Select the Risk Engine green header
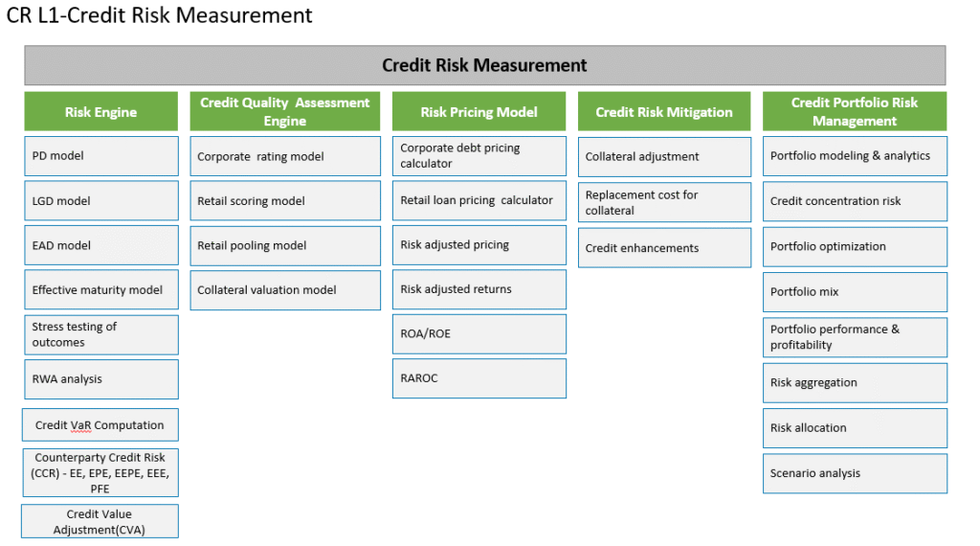Image resolution: width=980 pixels, height=546 pixels. coord(101,111)
